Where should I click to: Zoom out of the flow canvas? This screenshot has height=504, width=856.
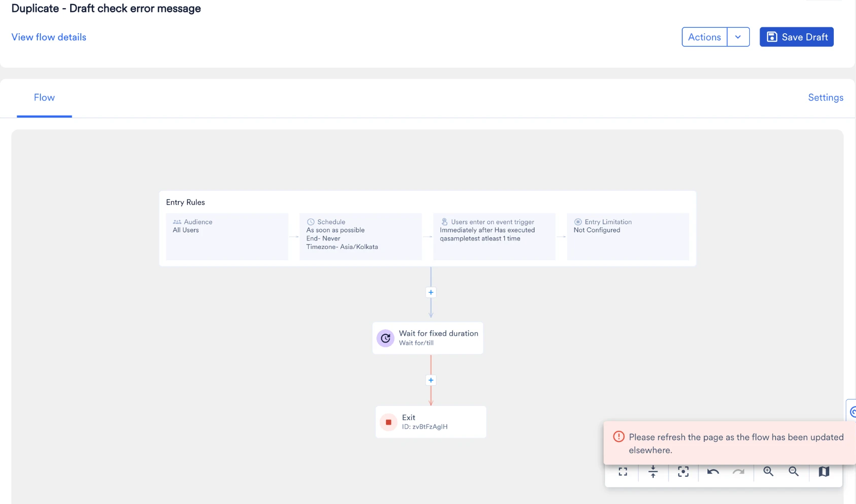[794, 471]
